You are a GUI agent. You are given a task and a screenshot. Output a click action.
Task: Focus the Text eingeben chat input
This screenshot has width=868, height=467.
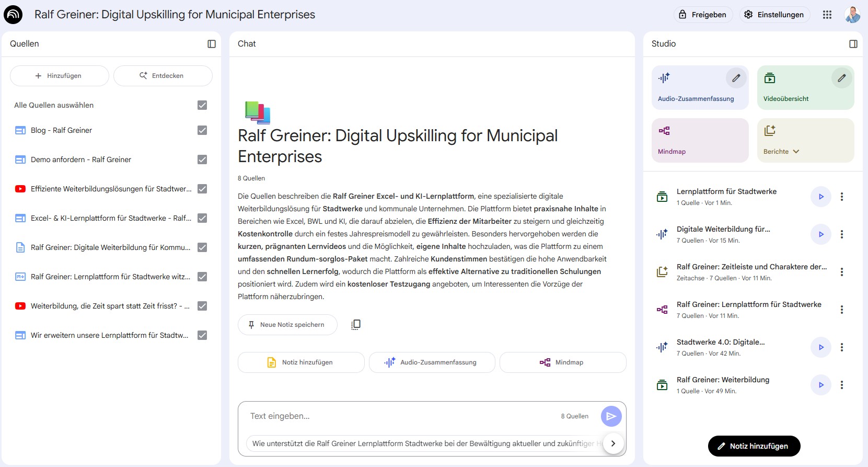pos(402,416)
